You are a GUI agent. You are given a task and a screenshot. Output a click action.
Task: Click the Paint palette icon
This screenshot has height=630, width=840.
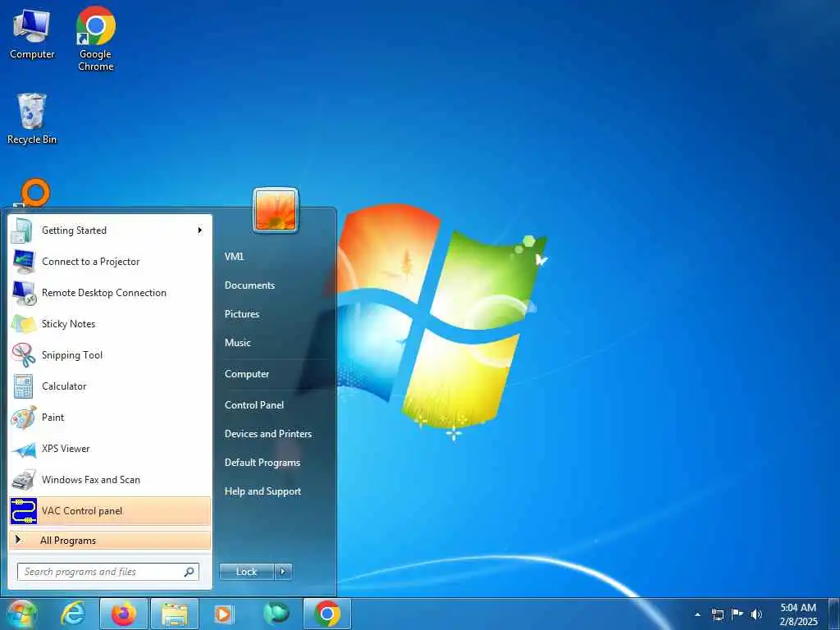pos(24,418)
